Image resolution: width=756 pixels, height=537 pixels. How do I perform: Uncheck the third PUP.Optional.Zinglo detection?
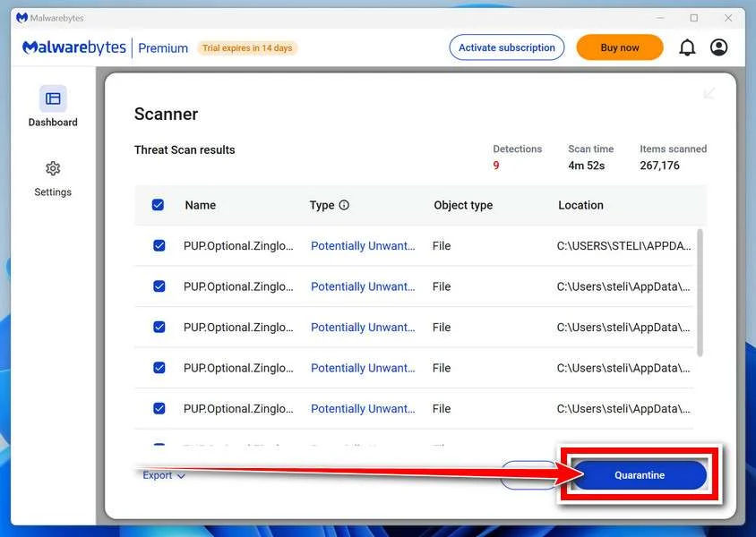pyautogui.click(x=159, y=327)
